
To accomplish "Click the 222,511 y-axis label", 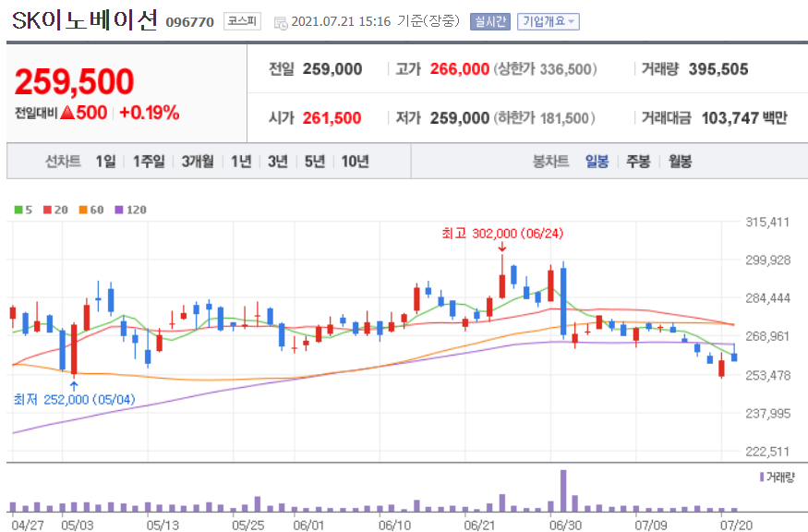I will [x=767, y=452].
